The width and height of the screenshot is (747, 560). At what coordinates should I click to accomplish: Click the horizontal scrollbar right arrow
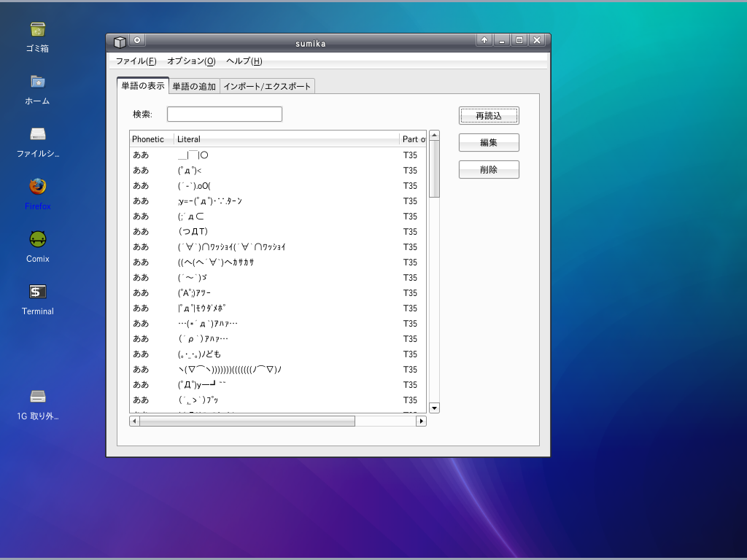421,421
